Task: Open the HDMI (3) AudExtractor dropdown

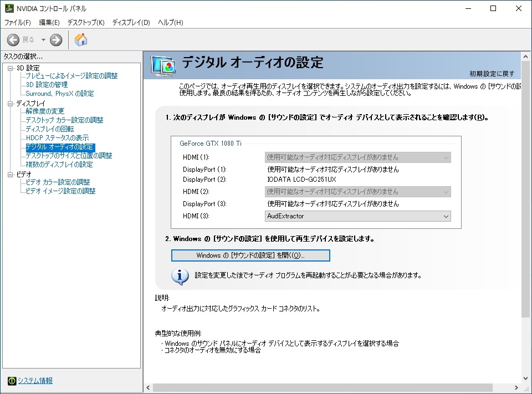Action: pyautogui.click(x=357, y=216)
